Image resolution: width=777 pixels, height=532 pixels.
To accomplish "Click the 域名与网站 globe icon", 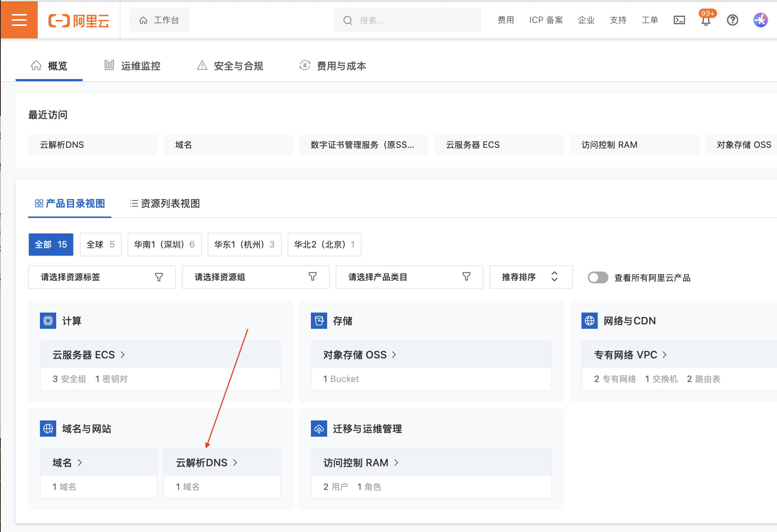I will pyautogui.click(x=48, y=429).
